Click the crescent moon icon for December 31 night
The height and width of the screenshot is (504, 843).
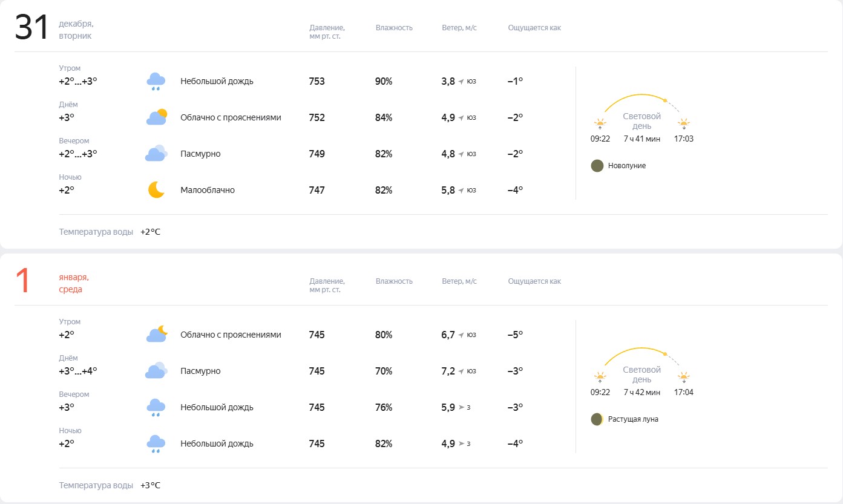(x=156, y=190)
